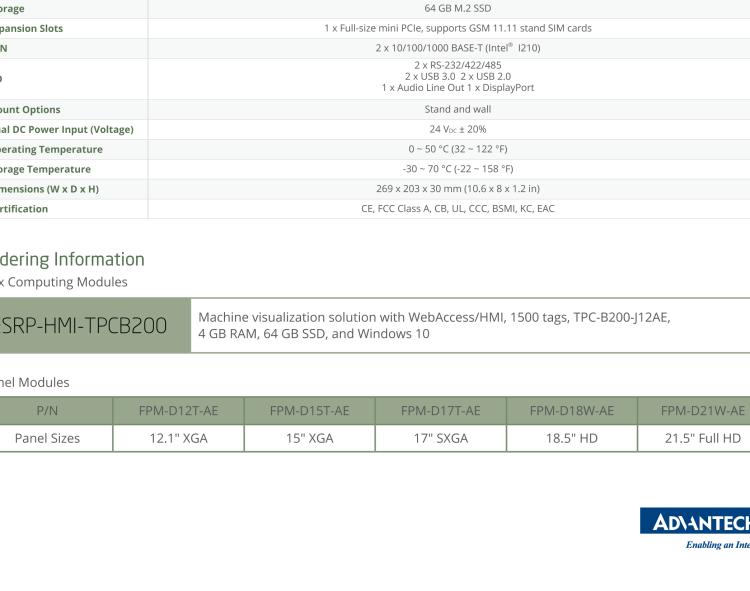Viewport: 750px width, 591px height.
Task: Click the 17" SXGA panel size cell
Action: tap(440, 438)
